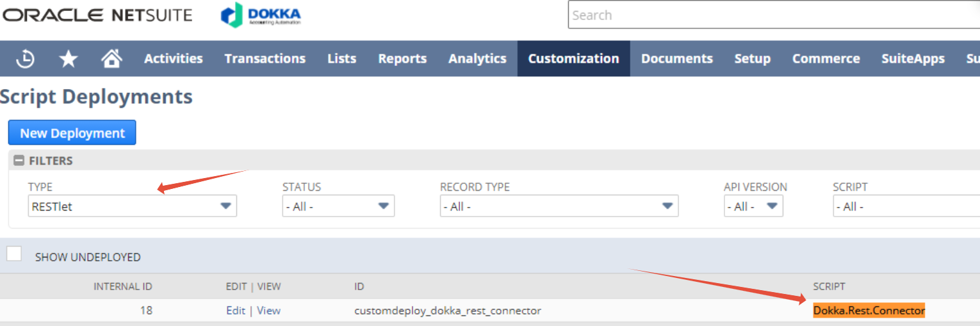Open the Script filter dropdown

(906, 206)
